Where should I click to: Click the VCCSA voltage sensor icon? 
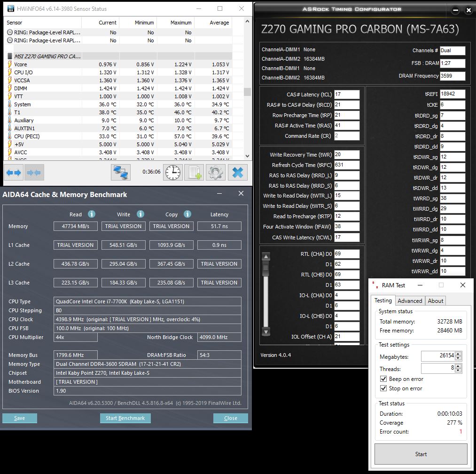(x=10, y=80)
